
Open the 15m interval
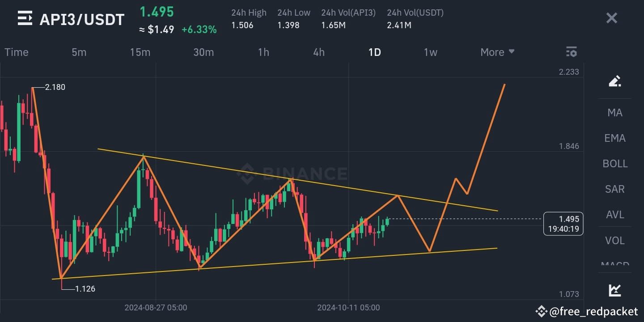tap(140, 52)
